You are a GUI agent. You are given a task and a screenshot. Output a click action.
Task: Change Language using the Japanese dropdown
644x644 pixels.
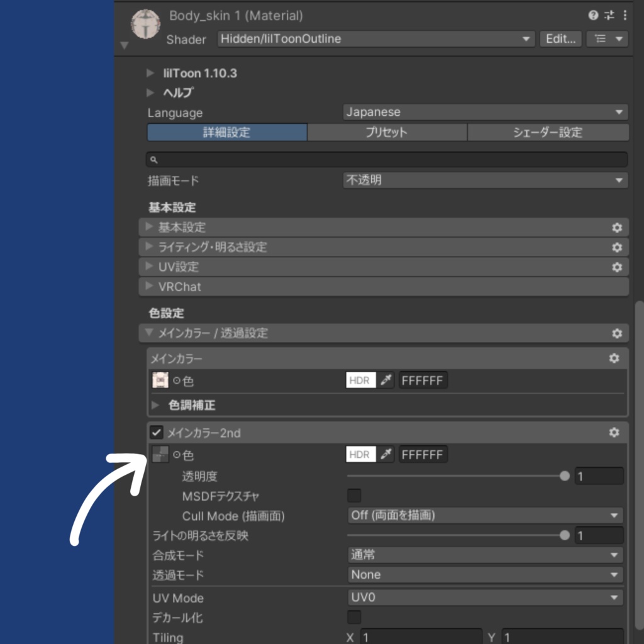(484, 112)
